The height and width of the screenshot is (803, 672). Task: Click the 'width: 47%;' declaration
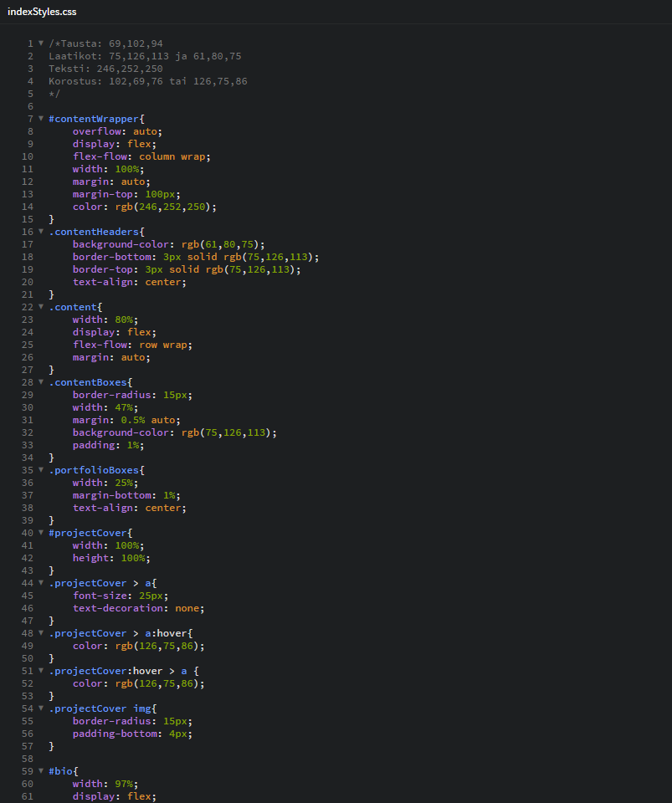tap(105, 407)
